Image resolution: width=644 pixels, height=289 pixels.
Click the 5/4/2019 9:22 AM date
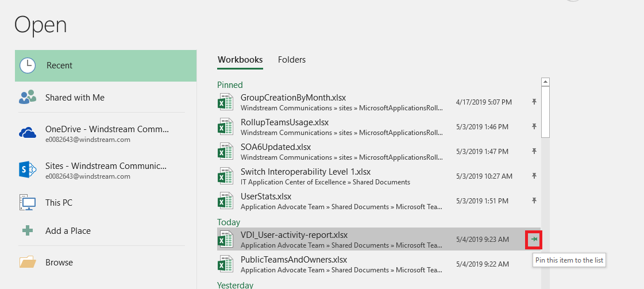coord(483,264)
